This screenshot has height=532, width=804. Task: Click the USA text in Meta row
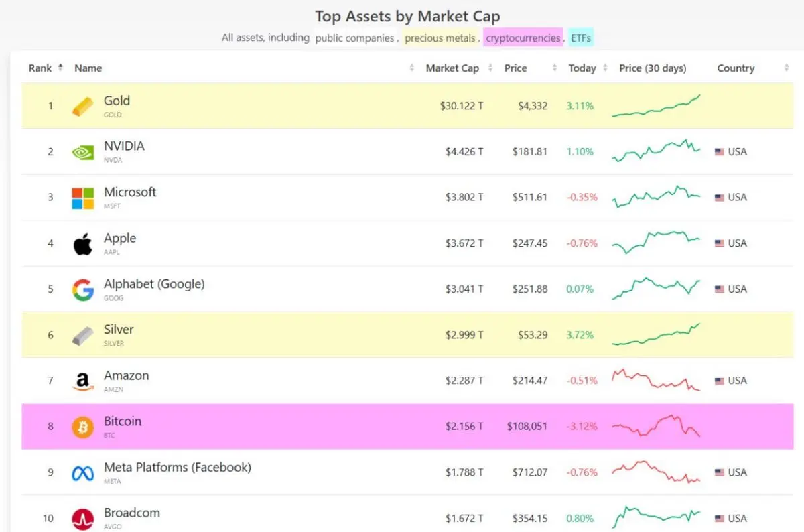[737, 472]
